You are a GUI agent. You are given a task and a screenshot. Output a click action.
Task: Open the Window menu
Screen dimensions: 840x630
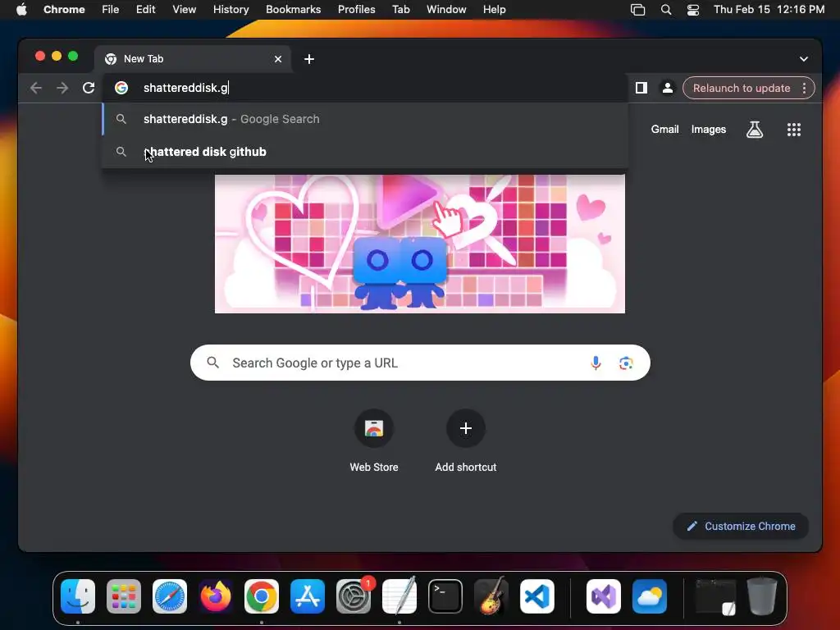point(446,10)
